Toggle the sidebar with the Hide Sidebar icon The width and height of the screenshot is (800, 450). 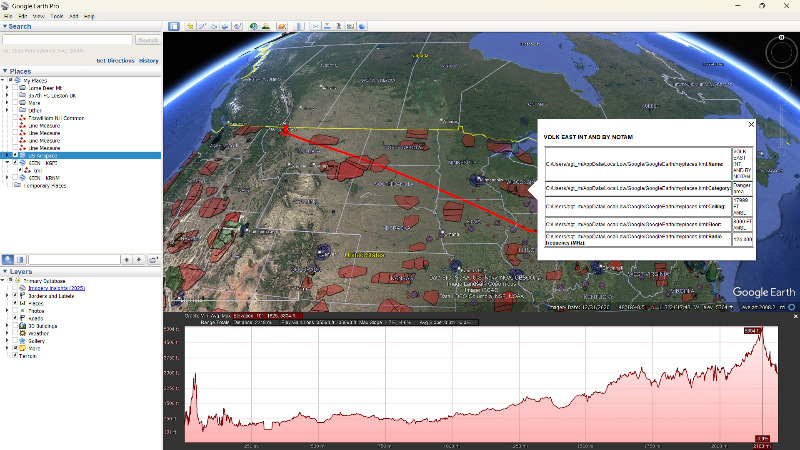(x=173, y=26)
